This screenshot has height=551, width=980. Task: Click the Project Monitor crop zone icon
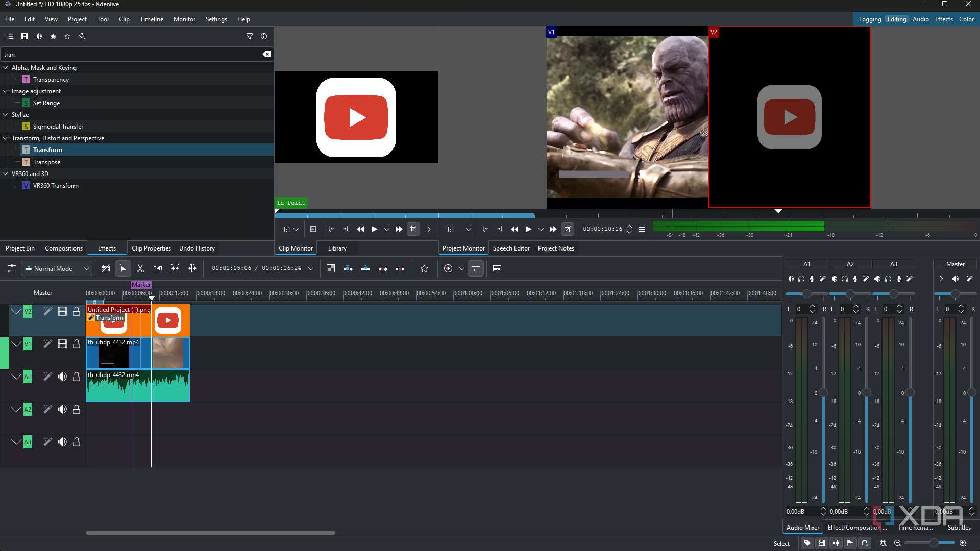click(x=568, y=229)
